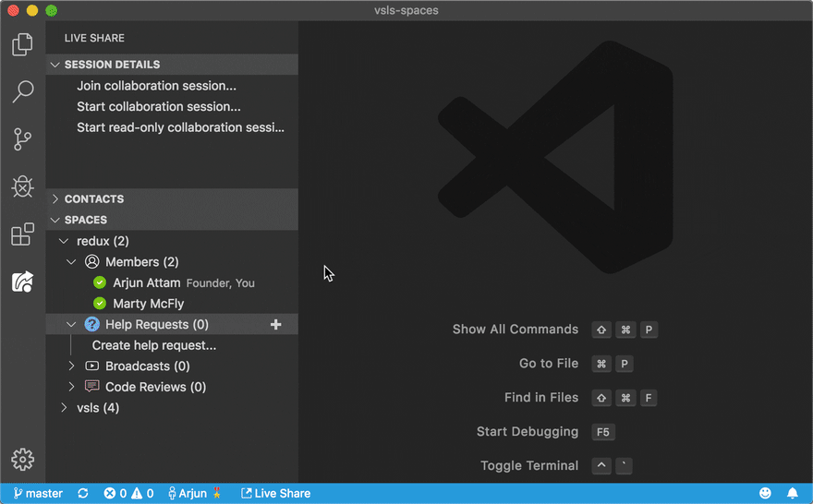Open the Extensions view
This screenshot has height=504, width=813.
[22, 234]
